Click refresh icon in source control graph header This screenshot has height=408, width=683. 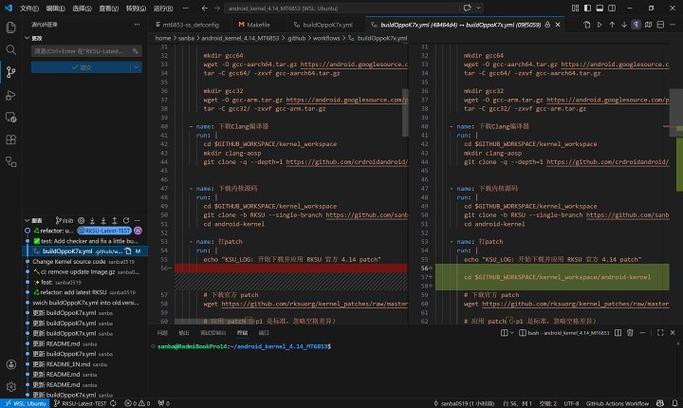[x=126, y=220]
